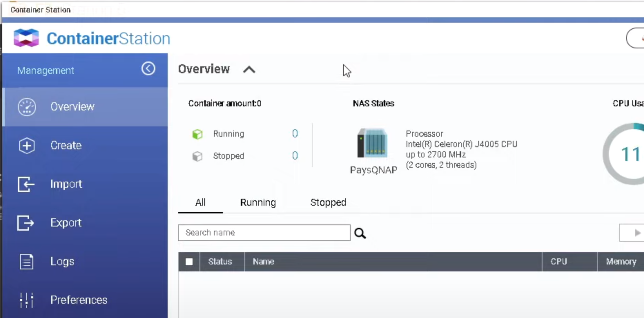Screen dimensions: 644x318
Task: Click the 'Management' sidebar heading
Action: [x=46, y=70]
